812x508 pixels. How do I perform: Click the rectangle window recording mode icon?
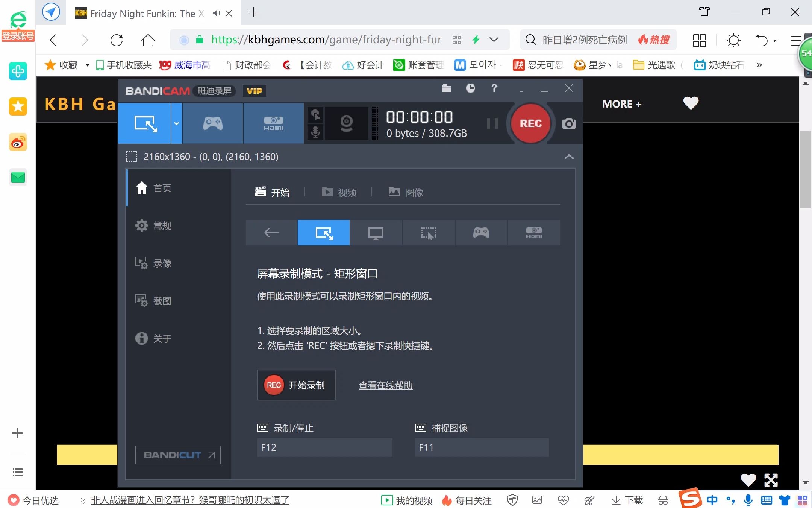(324, 233)
